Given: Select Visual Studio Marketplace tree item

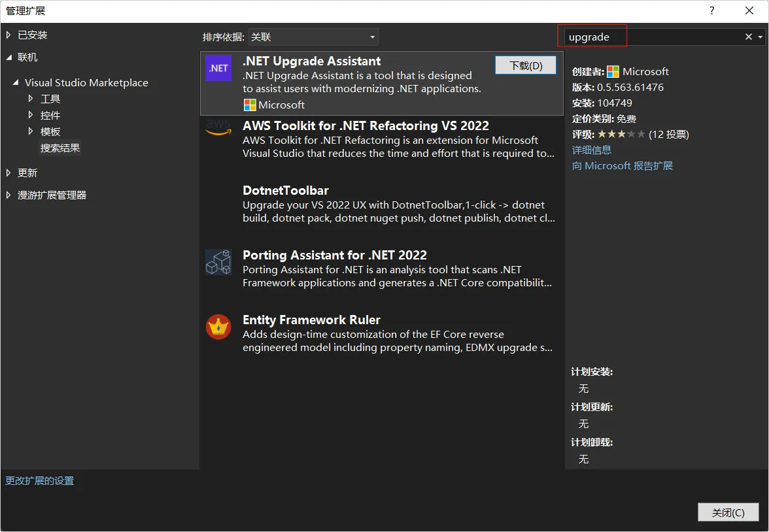Looking at the screenshot, I should (x=86, y=82).
